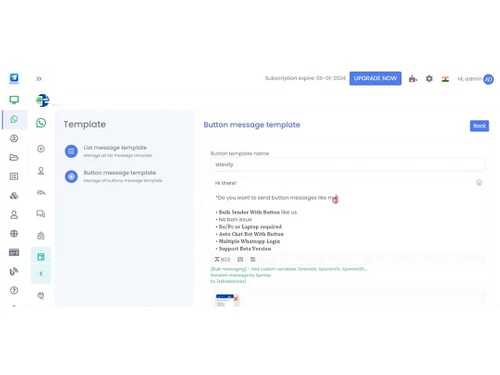Viewport: 500px width, 375px height.
Task: Click the Back button
Action: click(x=479, y=126)
